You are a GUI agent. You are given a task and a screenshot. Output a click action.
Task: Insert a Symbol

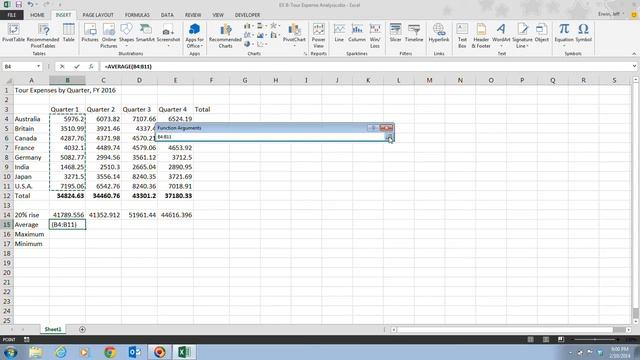[x=584, y=33]
